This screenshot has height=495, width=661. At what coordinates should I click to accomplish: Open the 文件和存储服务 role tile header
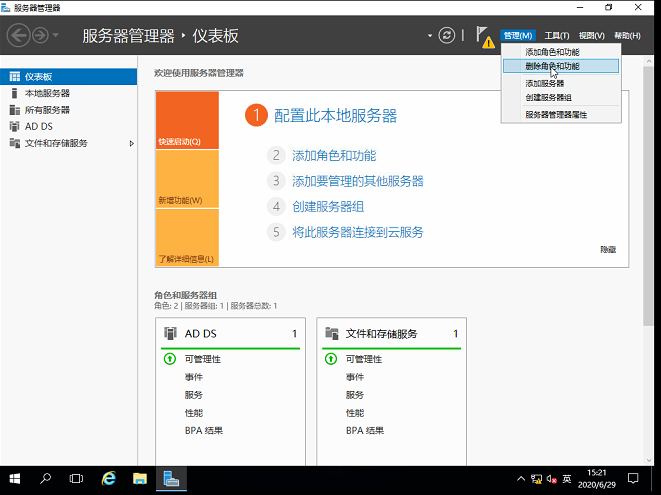391,334
